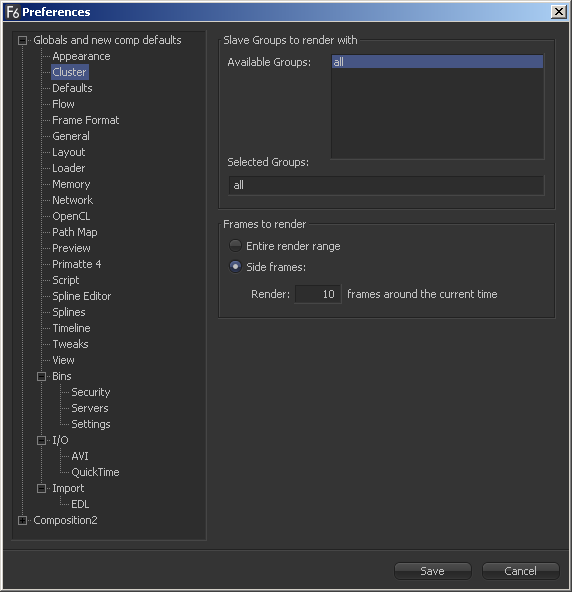Select Side frames radio button

[x=235, y=267]
